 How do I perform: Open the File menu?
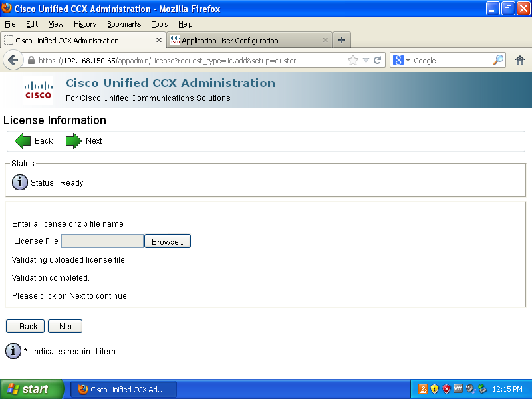pyautogui.click(x=10, y=24)
